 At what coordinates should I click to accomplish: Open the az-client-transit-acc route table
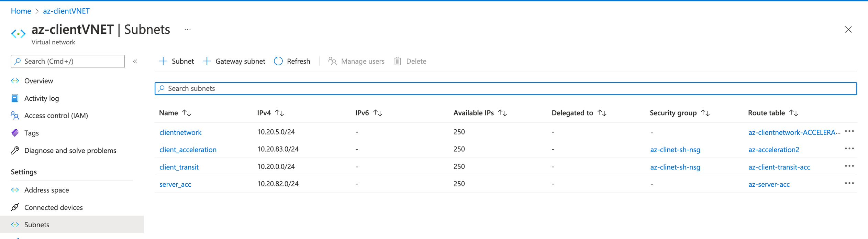pos(779,167)
